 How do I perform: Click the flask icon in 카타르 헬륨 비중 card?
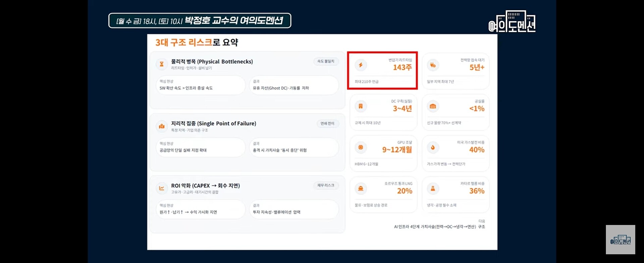tap(433, 189)
